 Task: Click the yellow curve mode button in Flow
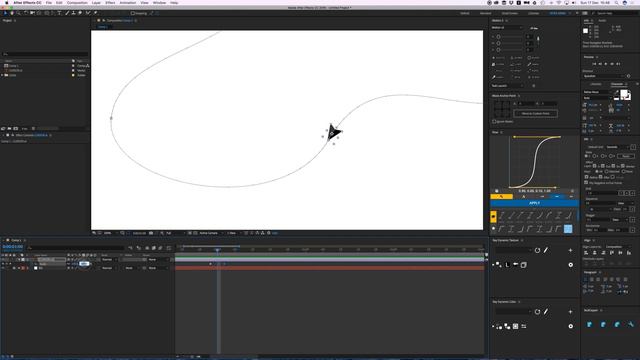(501, 197)
